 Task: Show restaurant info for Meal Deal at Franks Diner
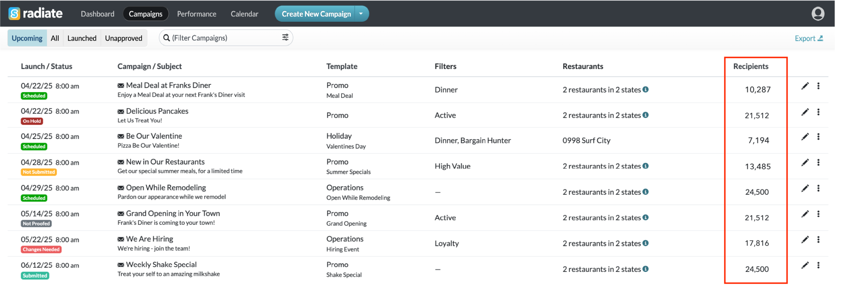(646, 90)
